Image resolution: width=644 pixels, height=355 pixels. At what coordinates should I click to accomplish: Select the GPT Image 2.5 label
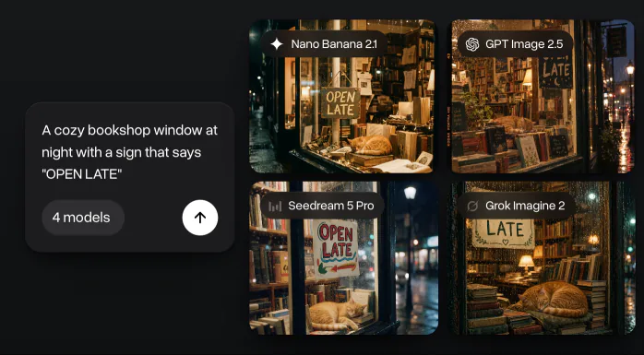pyautogui.click(x=516, y=44)
